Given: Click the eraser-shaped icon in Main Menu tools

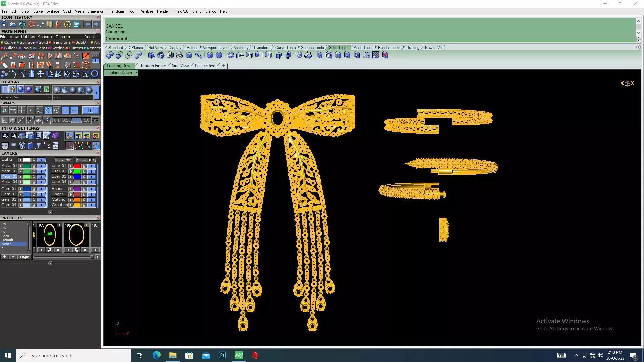Looking at the screenshot, I should click(4, 65).
